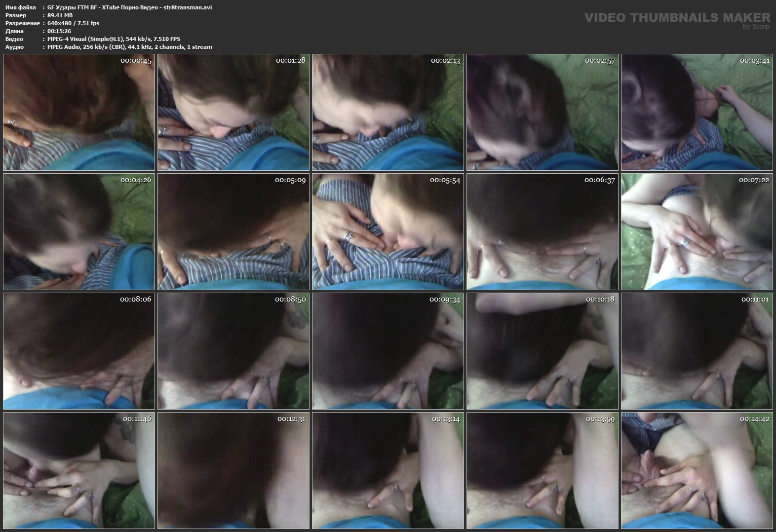Pick the thumbnail stamped 00:11:01
The height and width of the screenshot is (532, 776).
(697, 351)
